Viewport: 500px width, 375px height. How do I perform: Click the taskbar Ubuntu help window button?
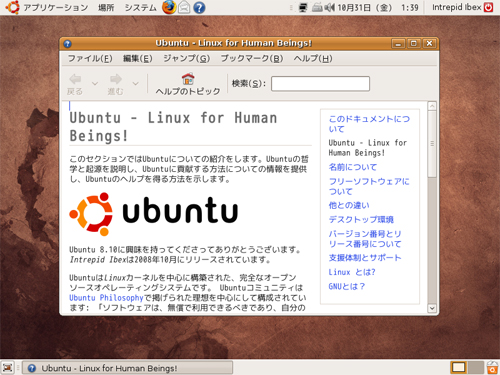pyautogui.click(x=127, y=368)
